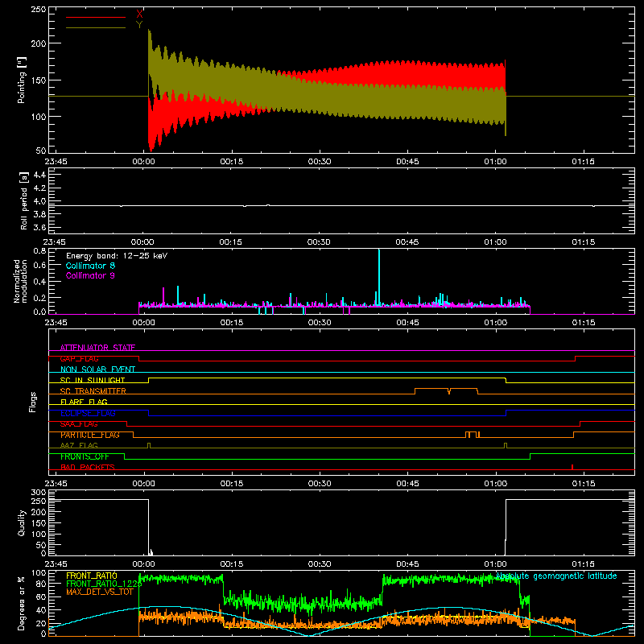Click the red BAD_PACKETS tick near 01:13
644x644 pixels.
pos(572,467)
